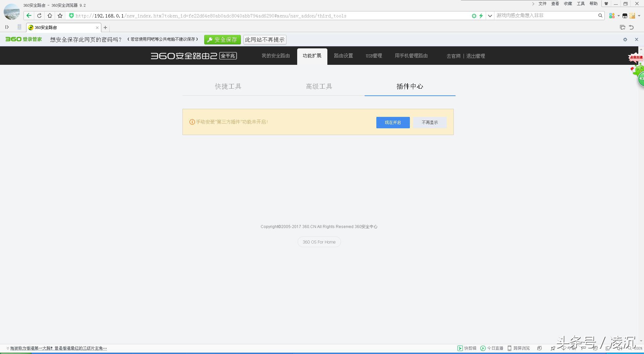The width and height of the screenshot is (644, 354).
Task: Open login manager settings gear
Action: click(x=625, y=40)
